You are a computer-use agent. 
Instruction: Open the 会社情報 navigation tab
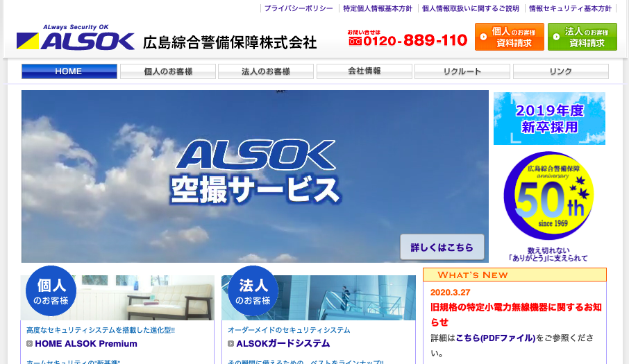click(364, 71)
